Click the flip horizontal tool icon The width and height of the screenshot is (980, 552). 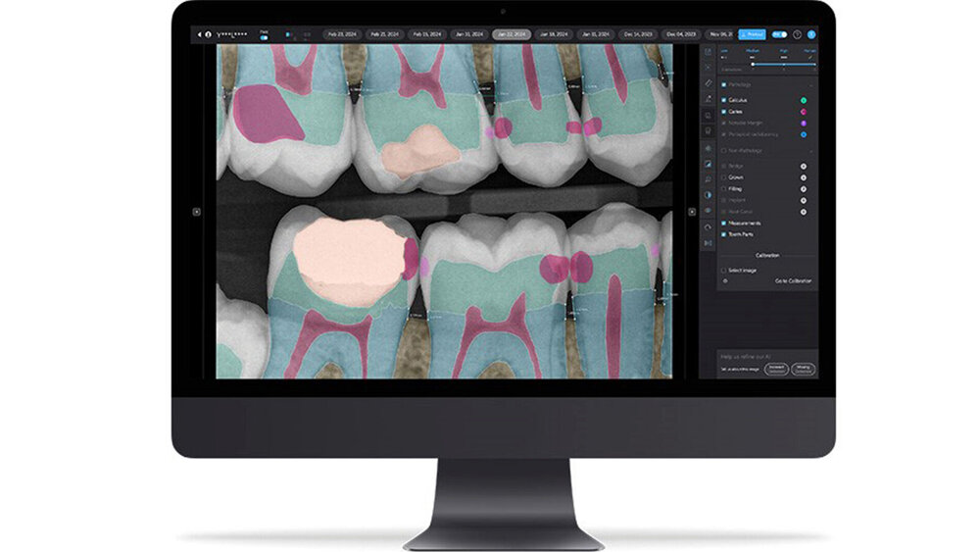(x=708, y=242)
